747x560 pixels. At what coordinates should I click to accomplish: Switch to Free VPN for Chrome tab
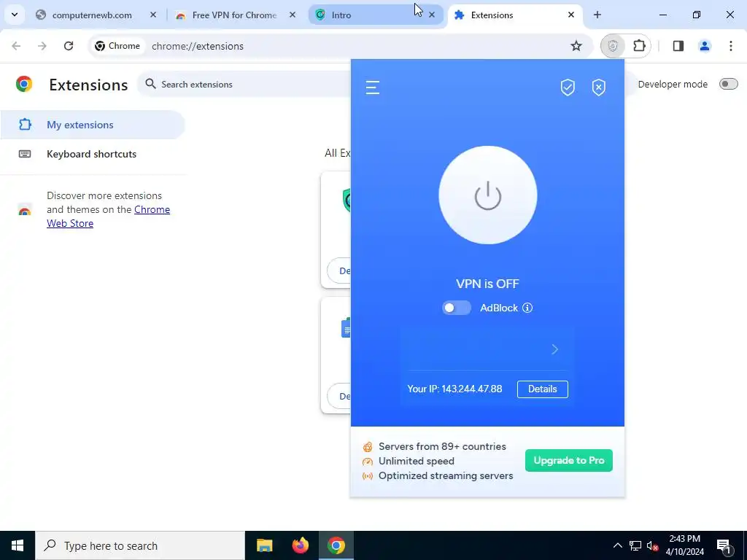tap(234, 15)
